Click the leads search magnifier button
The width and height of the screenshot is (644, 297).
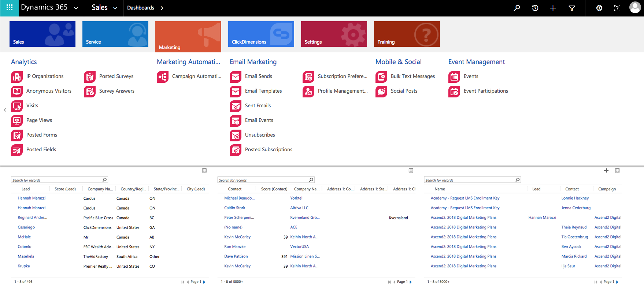[105, 180]
